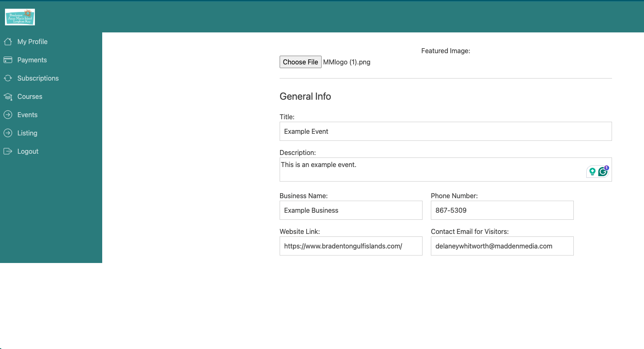The height and width of the screenshot is (349, 644).
Task: Click the Phone Number field
Action: click(502, 210)
